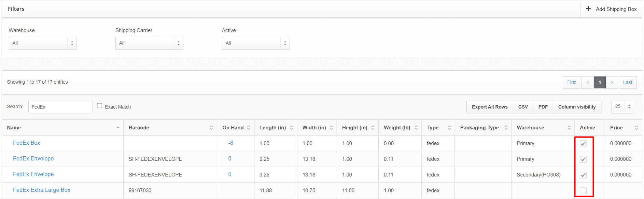Open the Active filter dropdown

pyautogui.click(x=256, y=43)
